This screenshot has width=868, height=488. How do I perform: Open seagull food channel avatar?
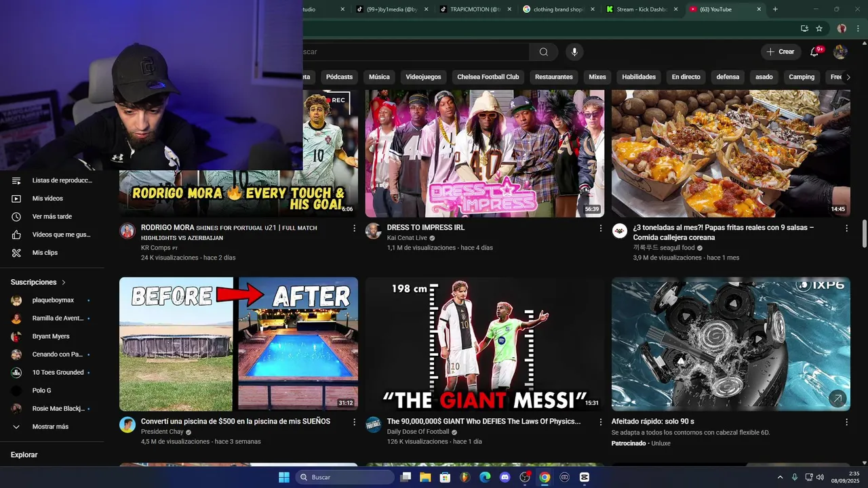click(620, 231)
